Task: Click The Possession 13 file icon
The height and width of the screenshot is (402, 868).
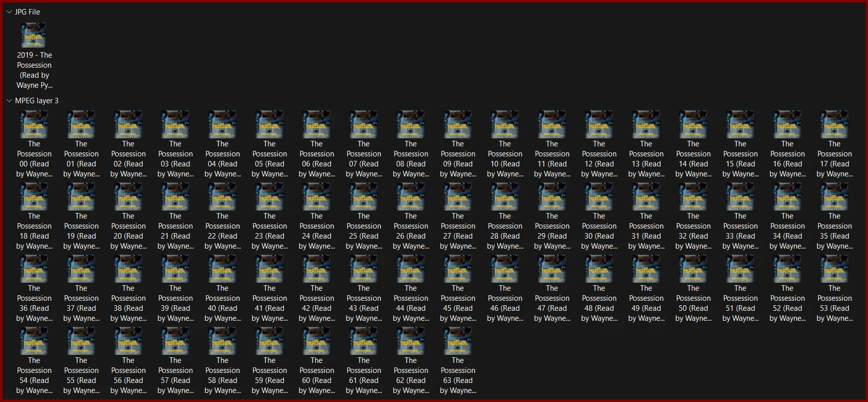Action: (x=646, y=124)
